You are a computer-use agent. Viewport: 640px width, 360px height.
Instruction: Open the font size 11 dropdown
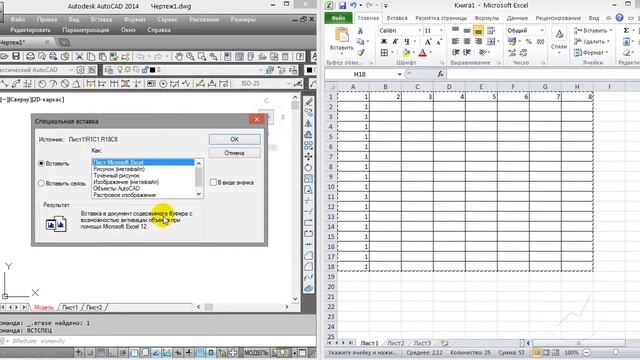tap(441, 31)
